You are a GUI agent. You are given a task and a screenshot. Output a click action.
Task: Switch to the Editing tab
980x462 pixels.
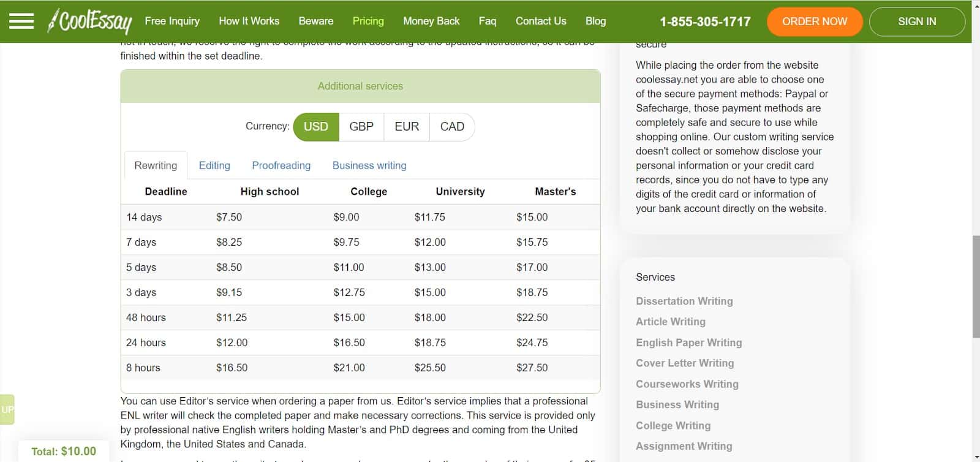tap(214, 165)
